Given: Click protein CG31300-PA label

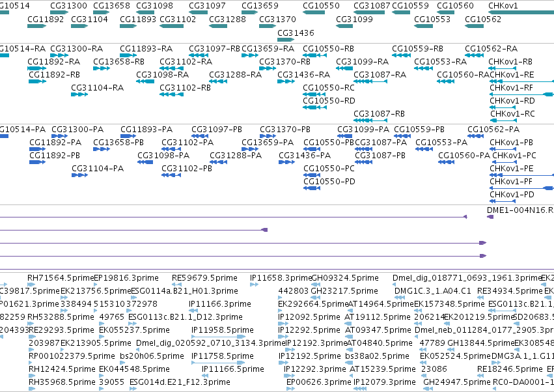Looking at the screenshot, I should pyautogui.click(x=77, y=130).
